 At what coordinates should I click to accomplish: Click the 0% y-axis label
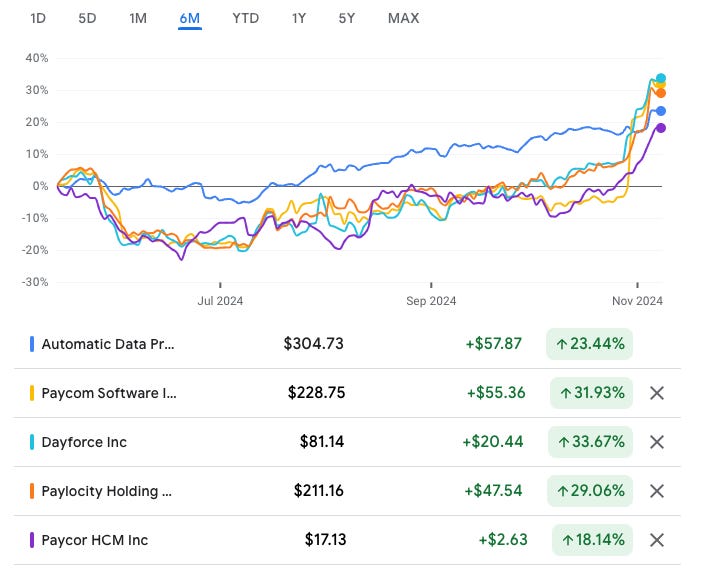40,186
